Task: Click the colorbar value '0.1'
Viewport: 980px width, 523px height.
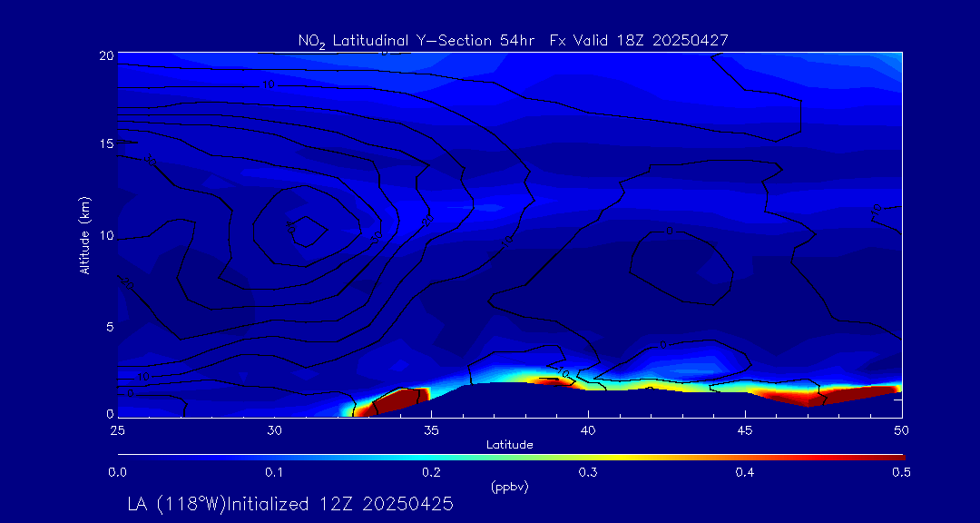Action: [274, 473]
